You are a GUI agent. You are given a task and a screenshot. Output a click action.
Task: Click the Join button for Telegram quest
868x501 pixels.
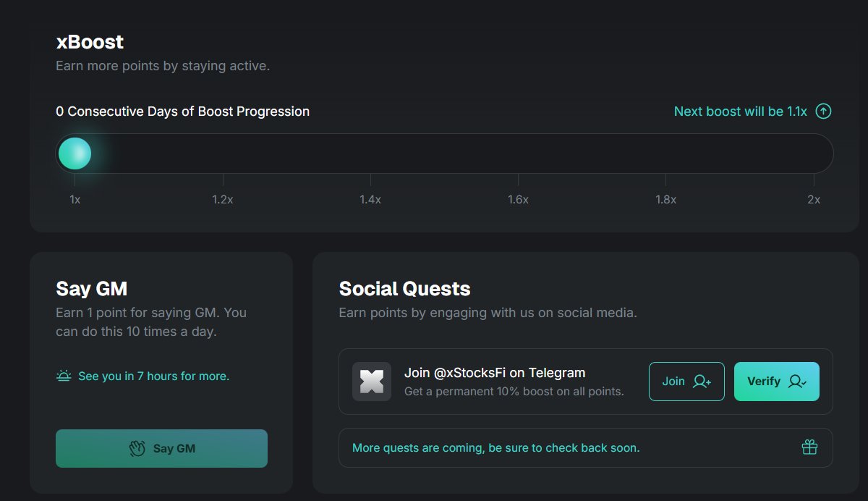click(686, 382)
